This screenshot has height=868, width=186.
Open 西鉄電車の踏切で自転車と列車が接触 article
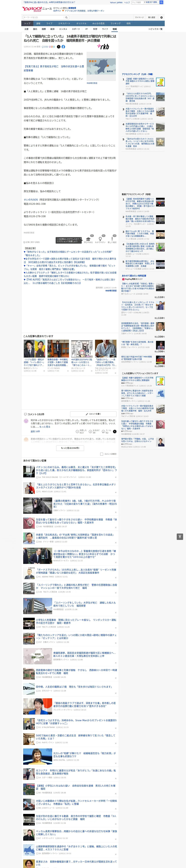(x=76, y=672)
